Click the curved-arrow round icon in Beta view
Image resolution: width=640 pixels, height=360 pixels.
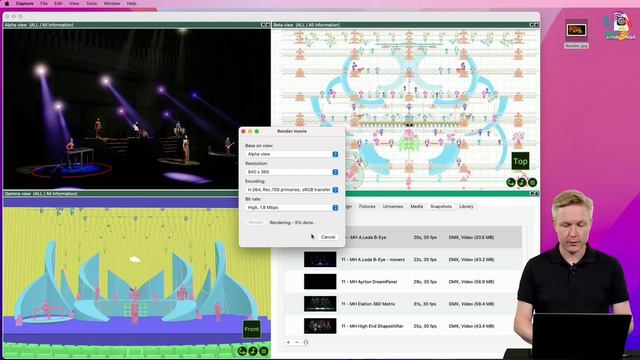(x=511, y=182)
